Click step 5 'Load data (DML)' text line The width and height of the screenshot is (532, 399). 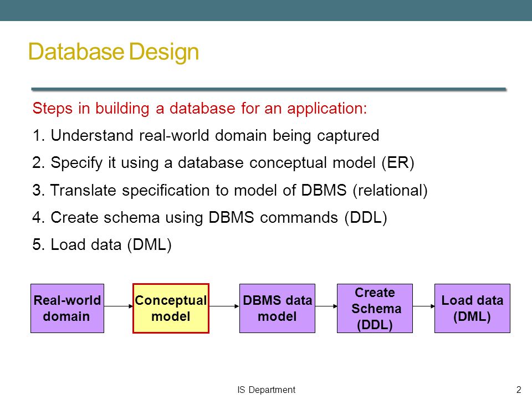point(102,244)
